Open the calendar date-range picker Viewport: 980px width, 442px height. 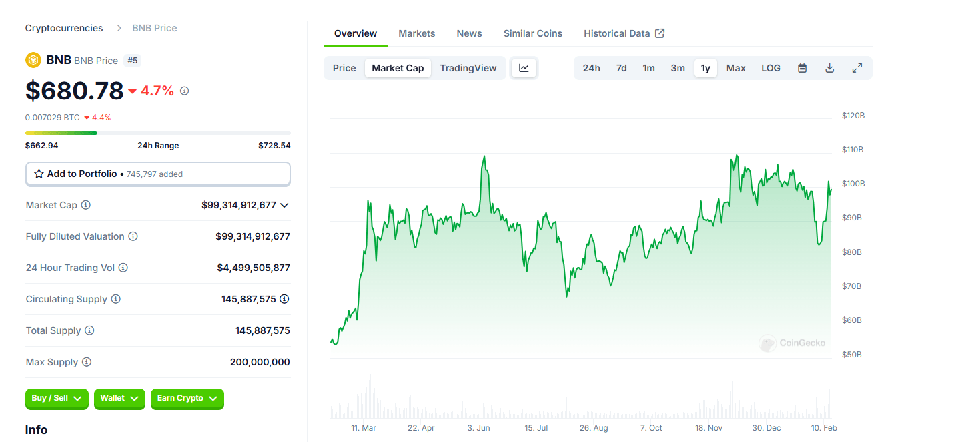click(802, 67)
